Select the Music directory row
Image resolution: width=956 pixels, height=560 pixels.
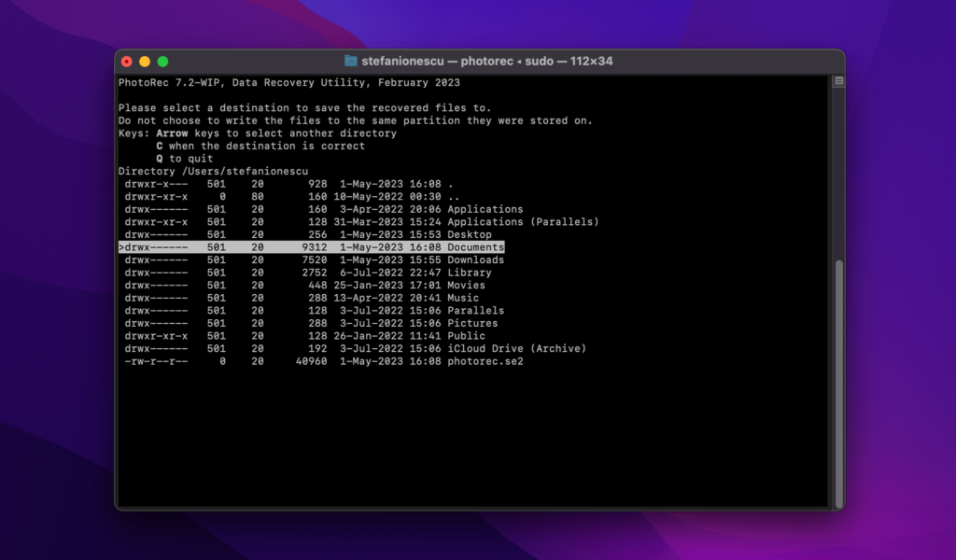[x=302, y=298]
